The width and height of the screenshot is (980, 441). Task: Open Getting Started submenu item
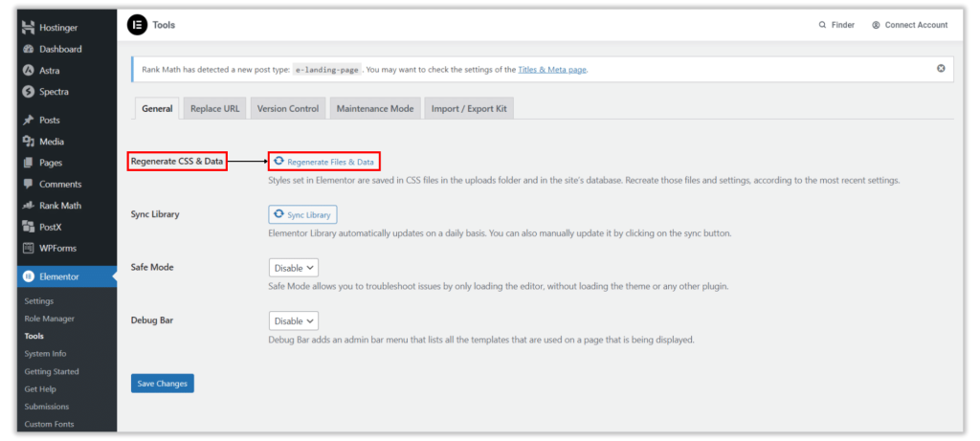coord(52,371)
